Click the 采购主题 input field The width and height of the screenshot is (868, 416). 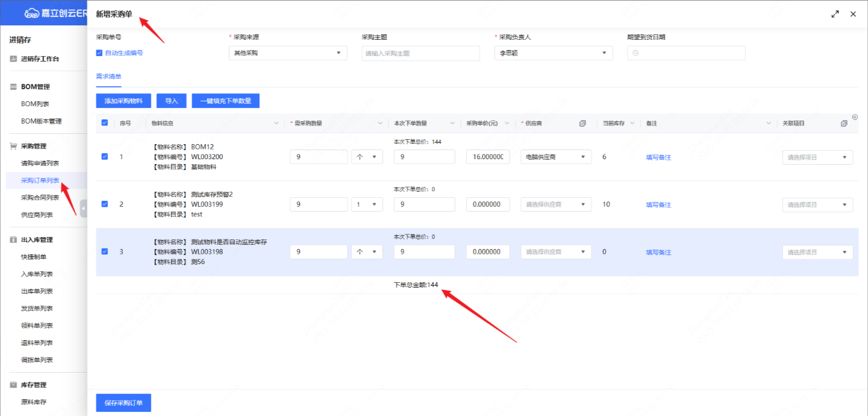[420, 53]
